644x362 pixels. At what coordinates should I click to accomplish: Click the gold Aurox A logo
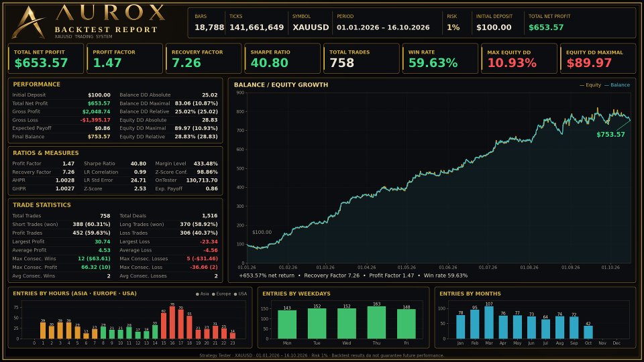[x=28, y=21]
